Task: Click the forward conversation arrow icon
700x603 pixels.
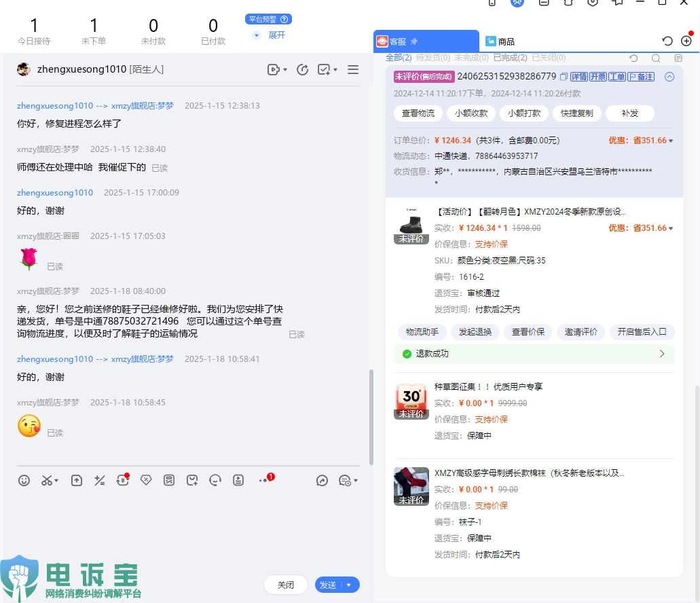Action: [322, 480]
